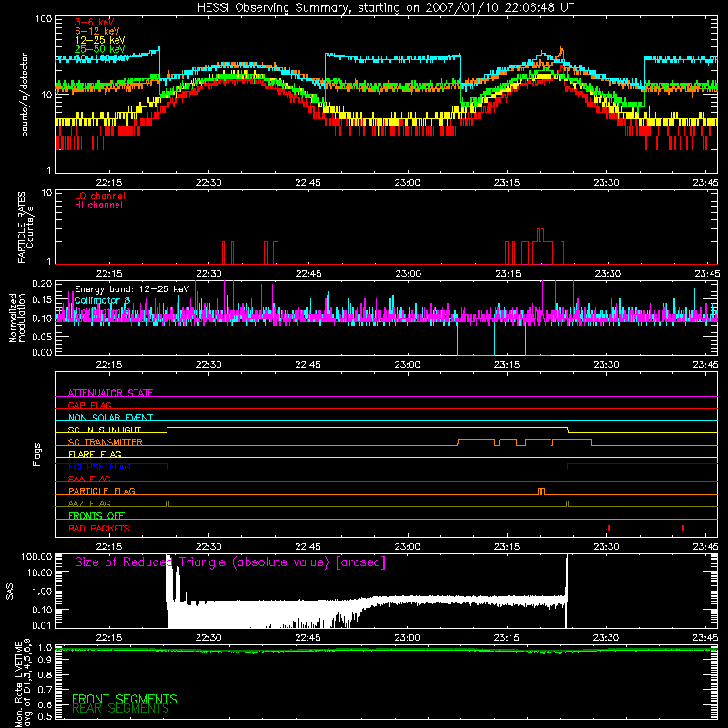The height and width of the screenshot is (728, 728).
Task: Select the blue ECLIPSE_FLAG label
Action: point(99,467)
